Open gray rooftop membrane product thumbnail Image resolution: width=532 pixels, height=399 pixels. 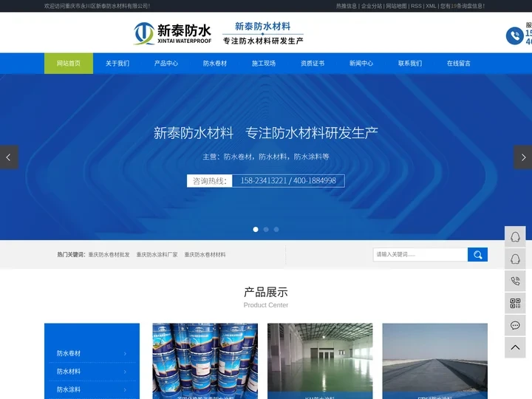tap(435, 361)
